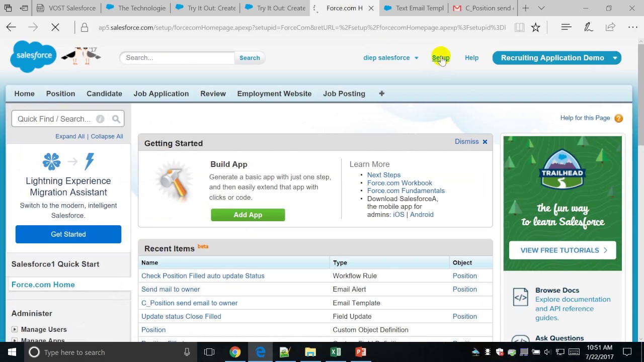Open Edge hub favorites list icon
The width and height of the screenshot is (644, 362).
566,27
